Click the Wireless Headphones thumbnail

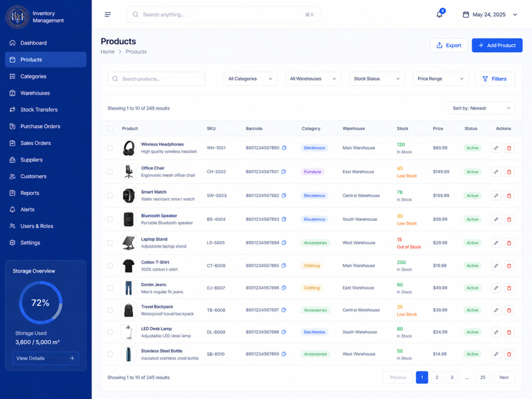tap(129, 148)
